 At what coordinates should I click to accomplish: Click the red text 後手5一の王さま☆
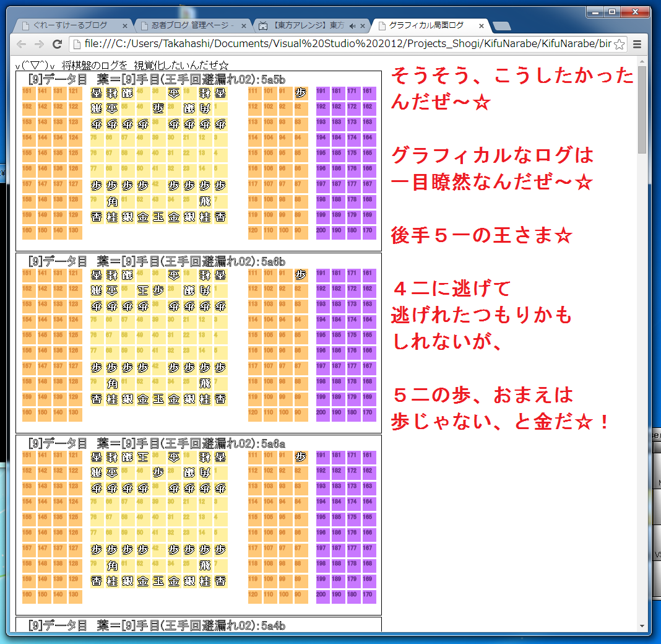pos(482,235)
